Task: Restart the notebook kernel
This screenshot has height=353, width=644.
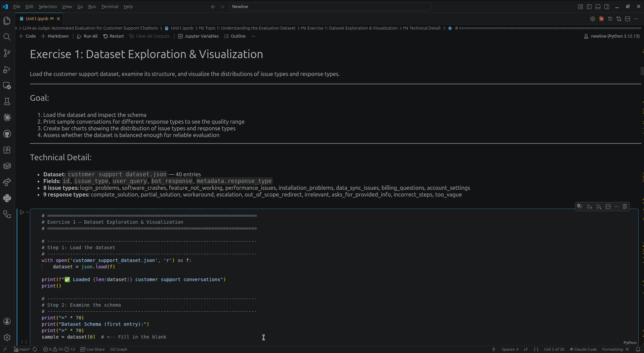Action: 114,36
